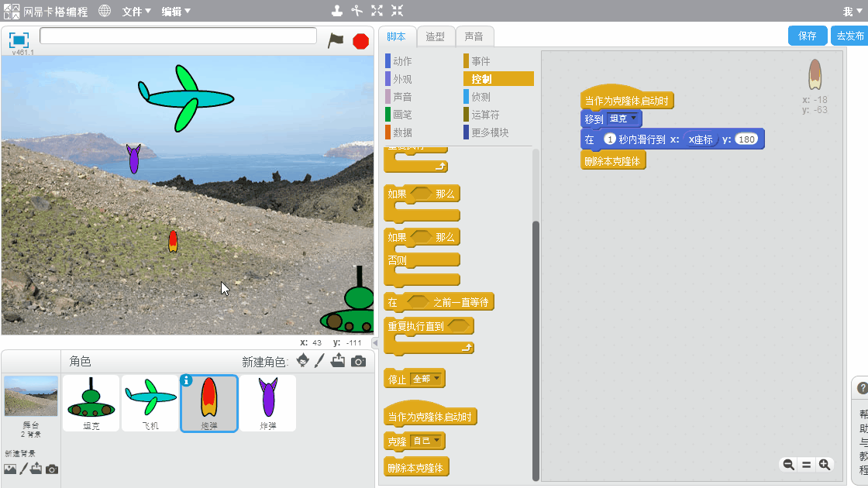Switch to the 脚本 tab
868x488 pixels.
coord(396,36)
